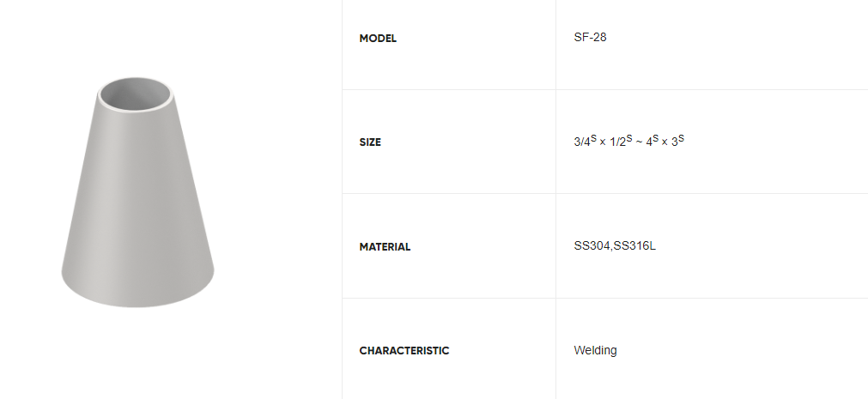Select the SF-28 model value

(590, 37)
